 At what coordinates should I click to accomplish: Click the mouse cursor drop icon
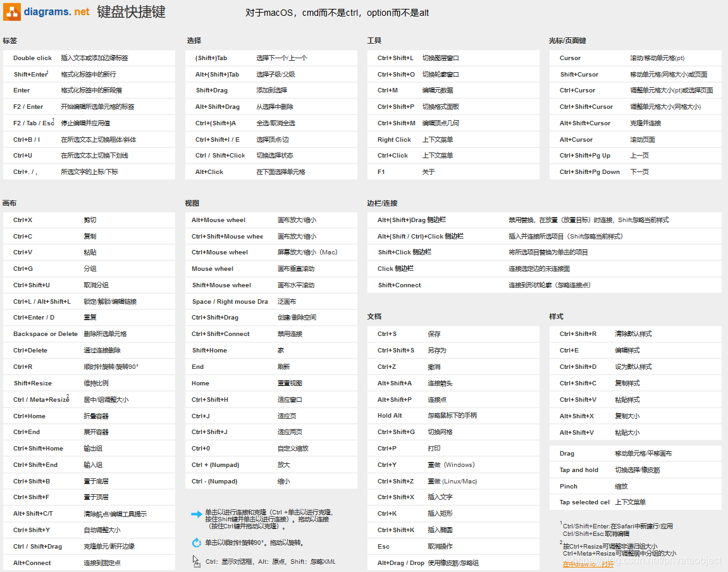[197, 561]
